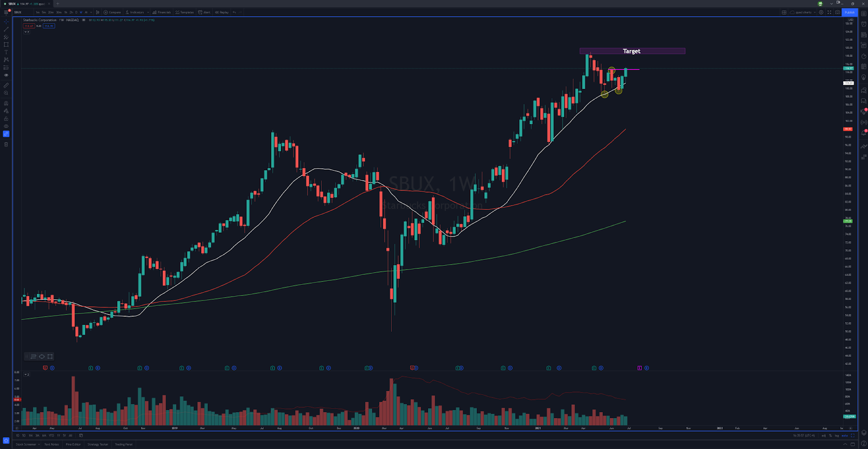Open chart settings gear
This screenshot has width=868, height=449.
pos(821,12)
